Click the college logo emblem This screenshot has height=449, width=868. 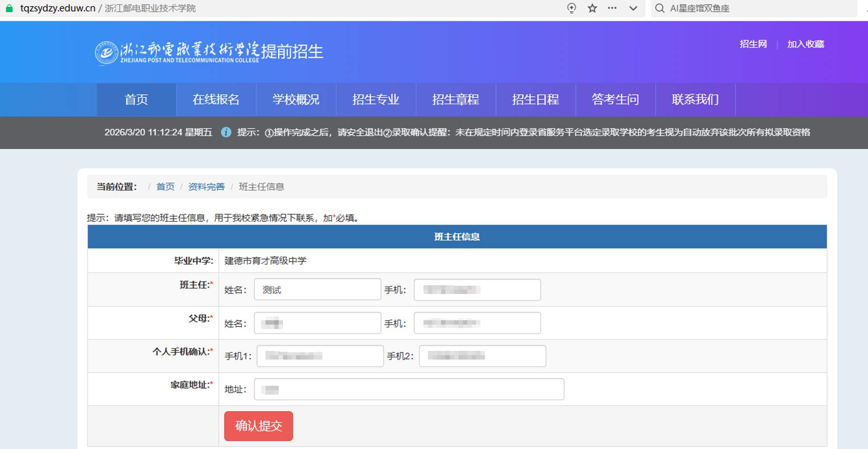[106, 52]
